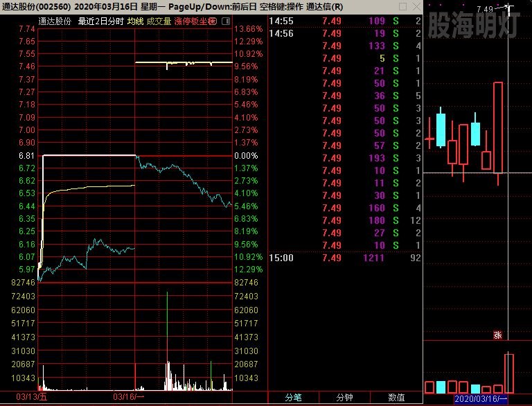Toggle the 成交量 volume display
Image resolution: width=532 pixels, height=406 pixels.
point(159,21)
